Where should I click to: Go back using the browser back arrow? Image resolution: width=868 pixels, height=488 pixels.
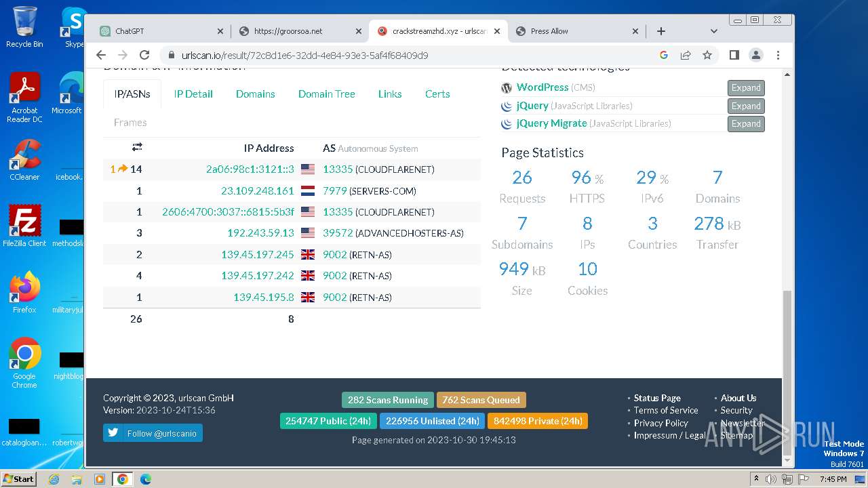(x=101, y=55)
